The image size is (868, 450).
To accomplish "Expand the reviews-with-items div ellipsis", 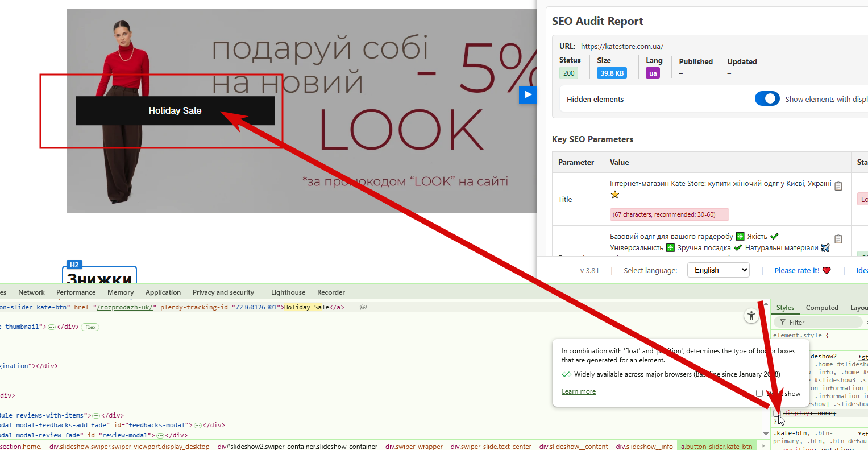I will (96, 416).
